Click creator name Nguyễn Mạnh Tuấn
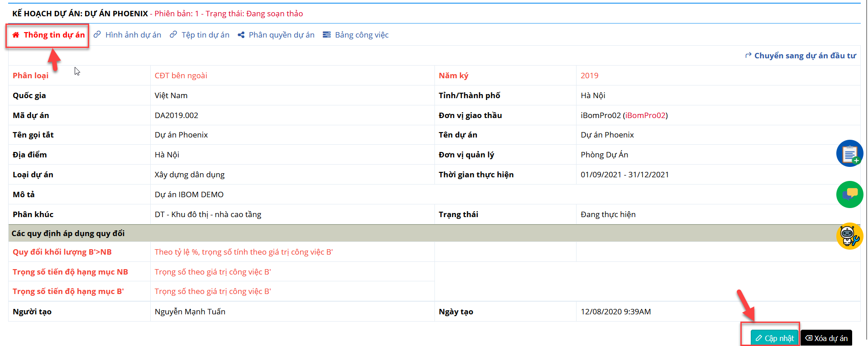This screenshot has height=346, width=868. 190,312
